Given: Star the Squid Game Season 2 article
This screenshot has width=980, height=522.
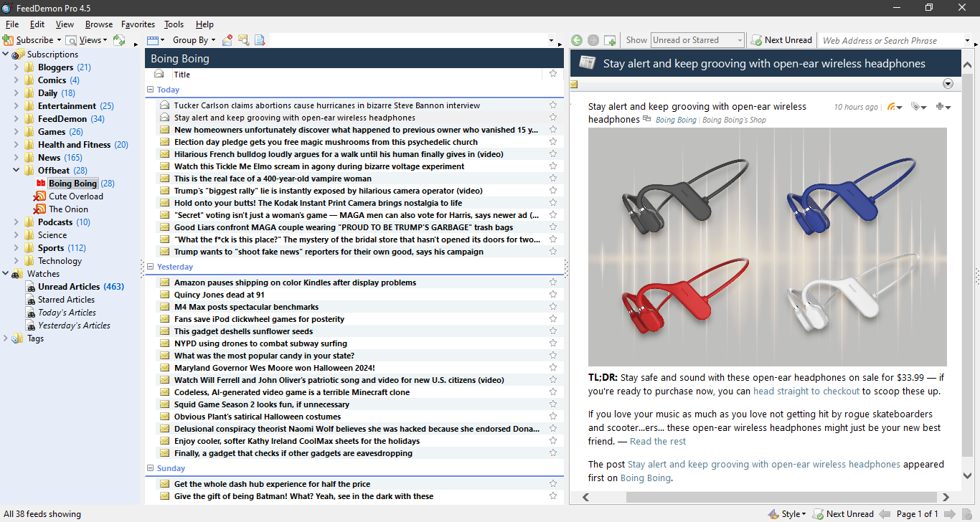Looking at the screenshot, I should (x=552, y=404).
